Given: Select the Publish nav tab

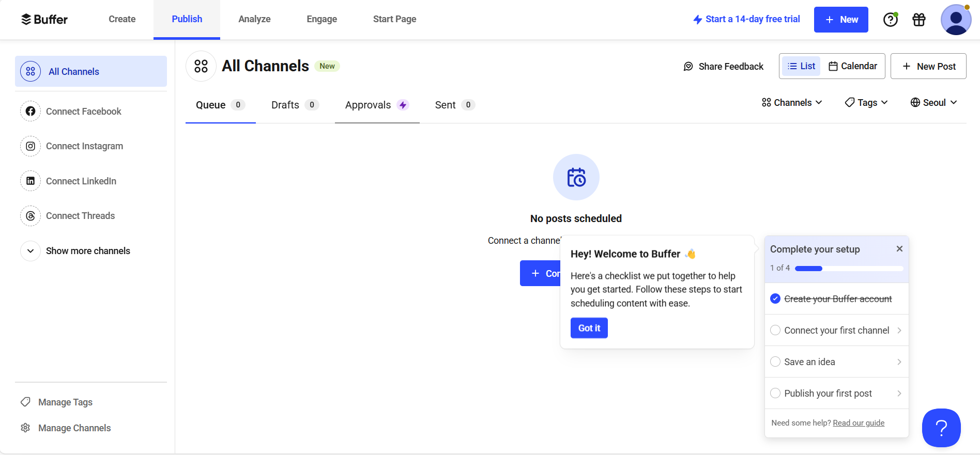Looking at the screenshot, I should point(187,19).
